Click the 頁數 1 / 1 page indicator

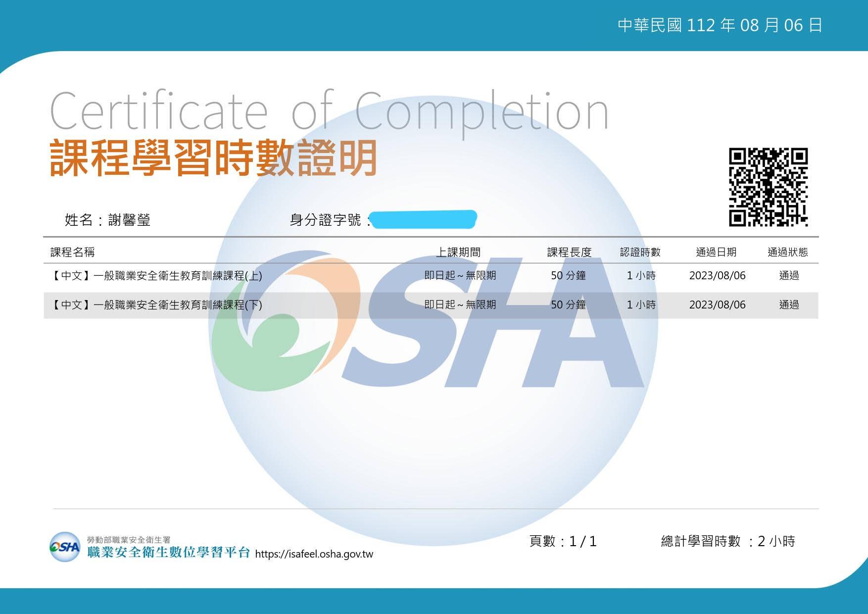[563, 541]
